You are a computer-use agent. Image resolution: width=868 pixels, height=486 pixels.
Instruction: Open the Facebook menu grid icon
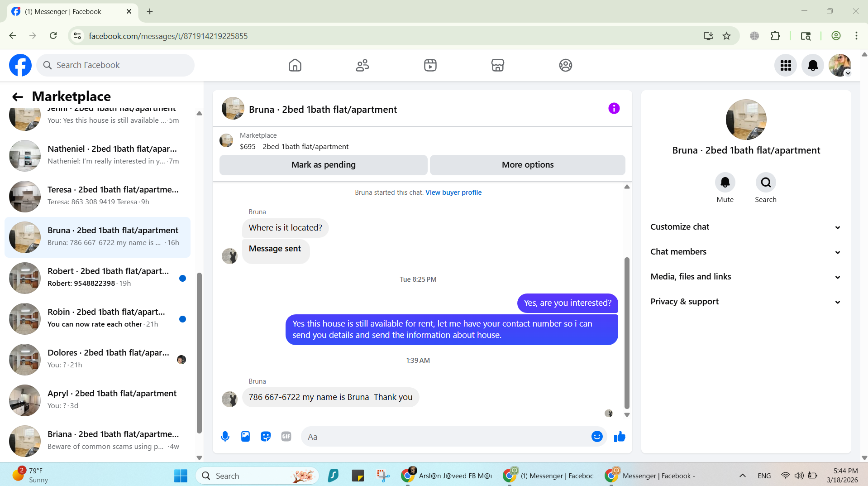point(786,65)
